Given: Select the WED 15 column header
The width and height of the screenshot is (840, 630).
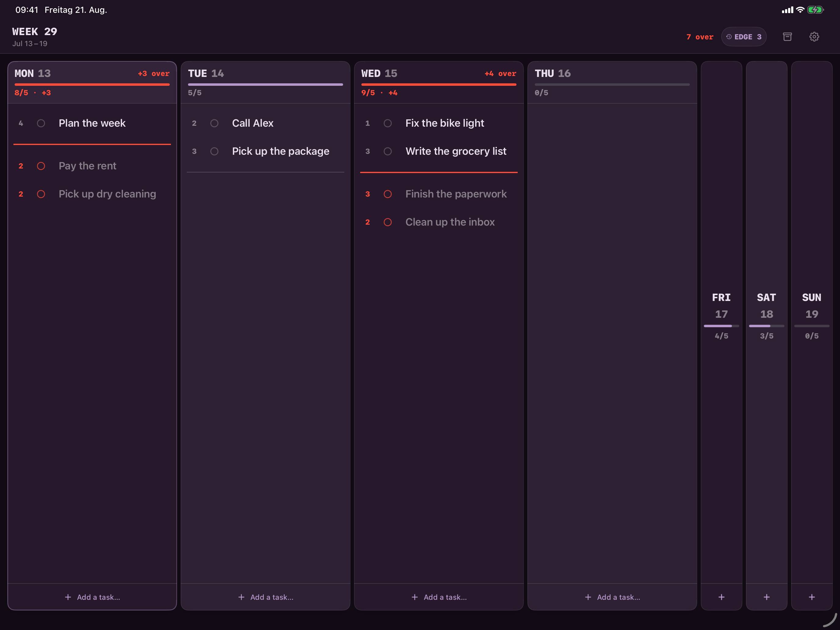Looking at the screenshot, I should 439,82.
